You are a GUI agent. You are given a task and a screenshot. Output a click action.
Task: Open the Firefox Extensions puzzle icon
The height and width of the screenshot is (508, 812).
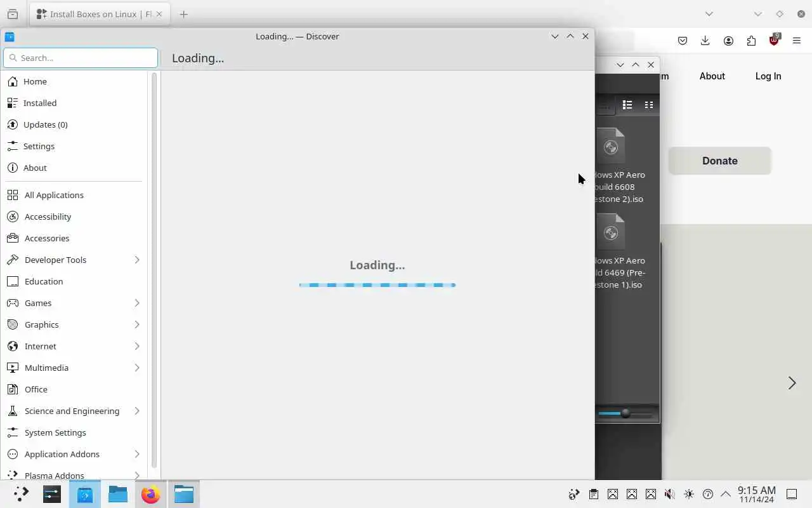click(x=751, y=41)
